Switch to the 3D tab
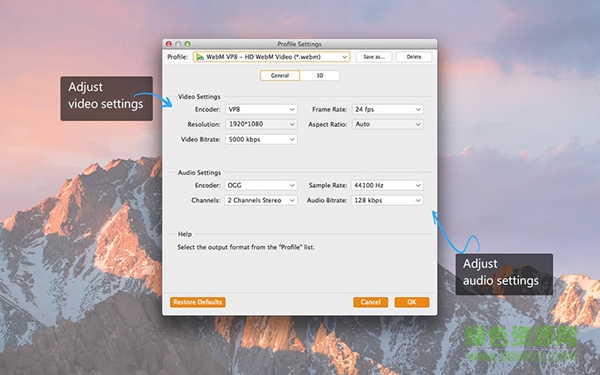 320,75
